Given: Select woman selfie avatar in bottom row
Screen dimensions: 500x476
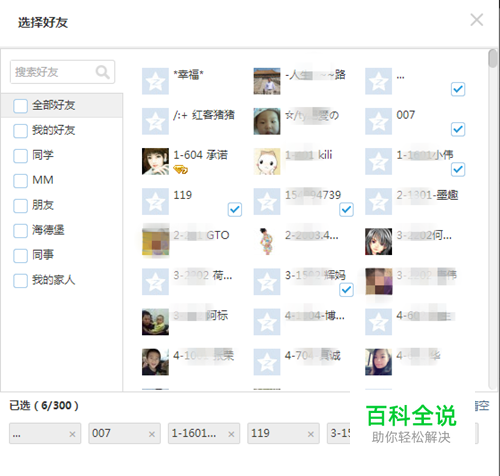Looking at the screenshot, I should [x=378, y=362].
